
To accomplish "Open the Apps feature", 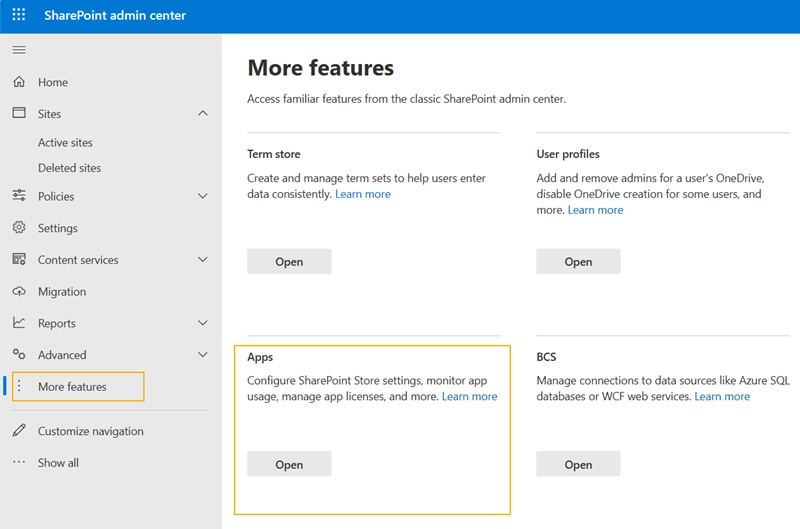I will tap(289, 464).
